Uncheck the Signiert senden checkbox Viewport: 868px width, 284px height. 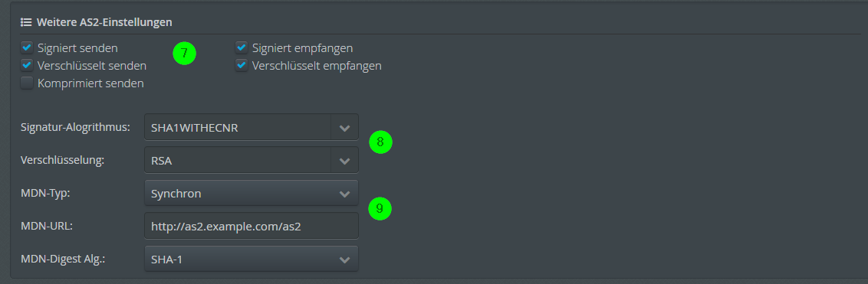(27, 47)
